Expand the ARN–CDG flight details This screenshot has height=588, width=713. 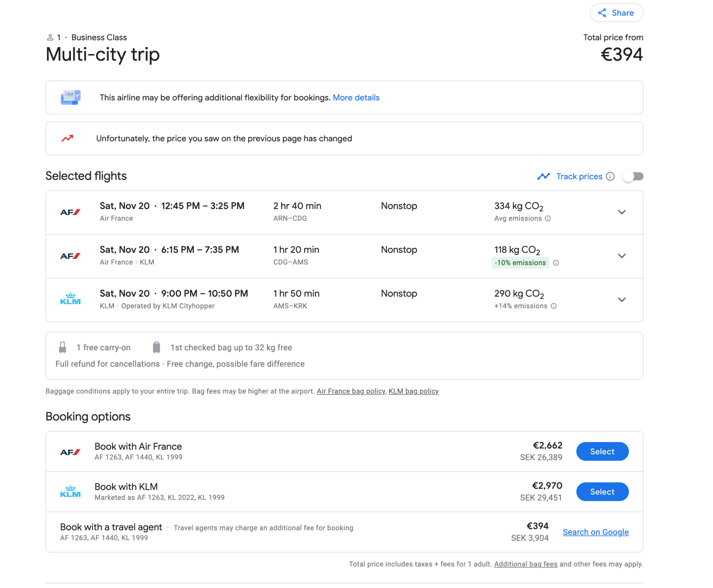tap(622, 212)
